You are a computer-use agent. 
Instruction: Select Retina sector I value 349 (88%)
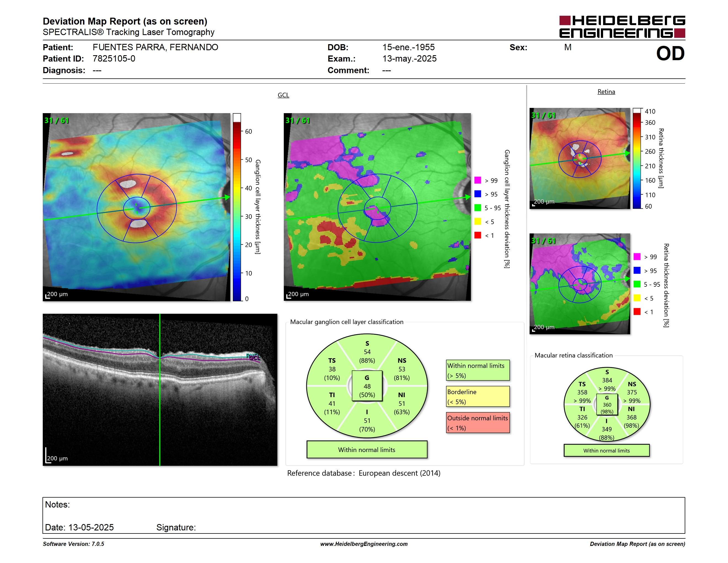point(607,433)
